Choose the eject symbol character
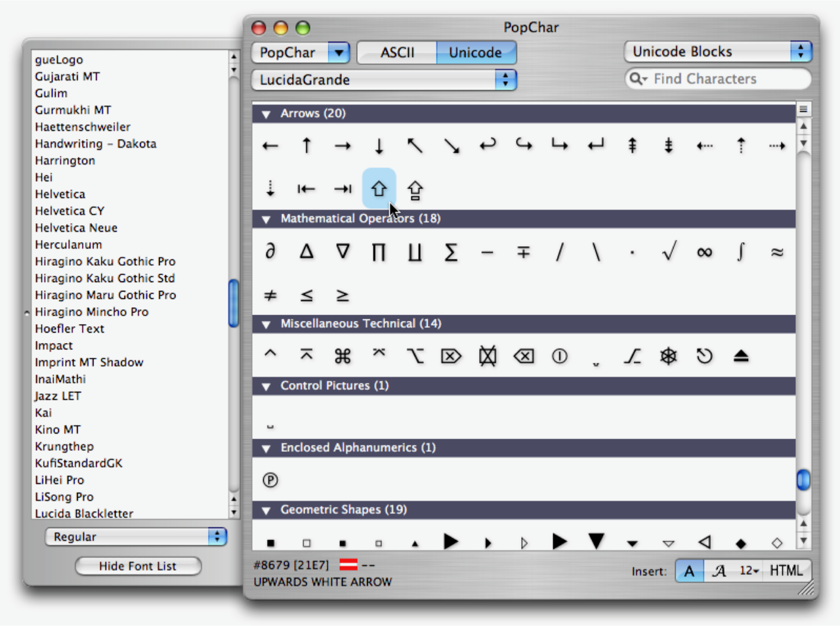Screen dimensions: 840x626 pyautogui.click(x=741, y=356)
